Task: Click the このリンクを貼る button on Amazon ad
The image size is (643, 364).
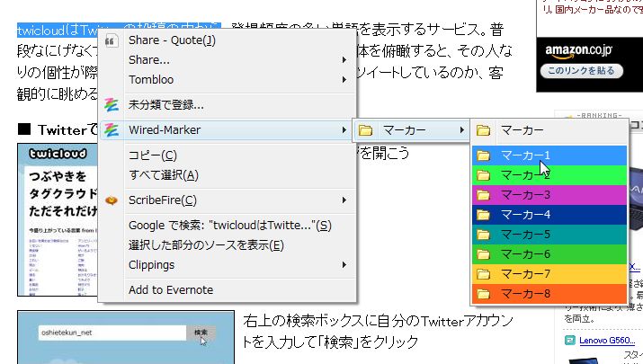Action: pyautogui.click(x=582, y=70)
